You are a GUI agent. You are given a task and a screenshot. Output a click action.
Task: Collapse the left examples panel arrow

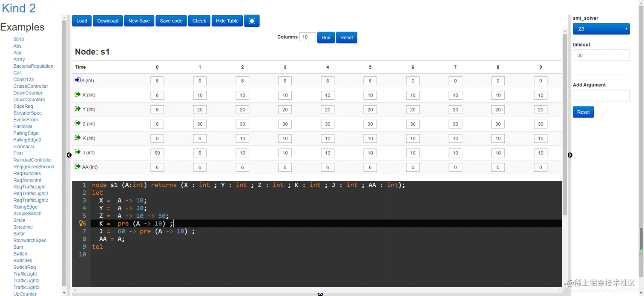click(69, 155)
